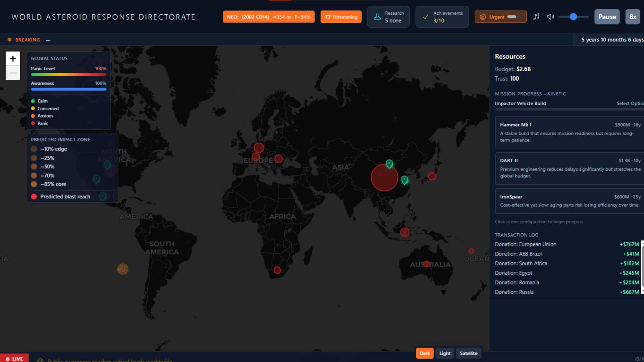Choose the Hammer Mk I build option
Image resolution: width=644 pixels, height=362 pixels.
(569, 132)
